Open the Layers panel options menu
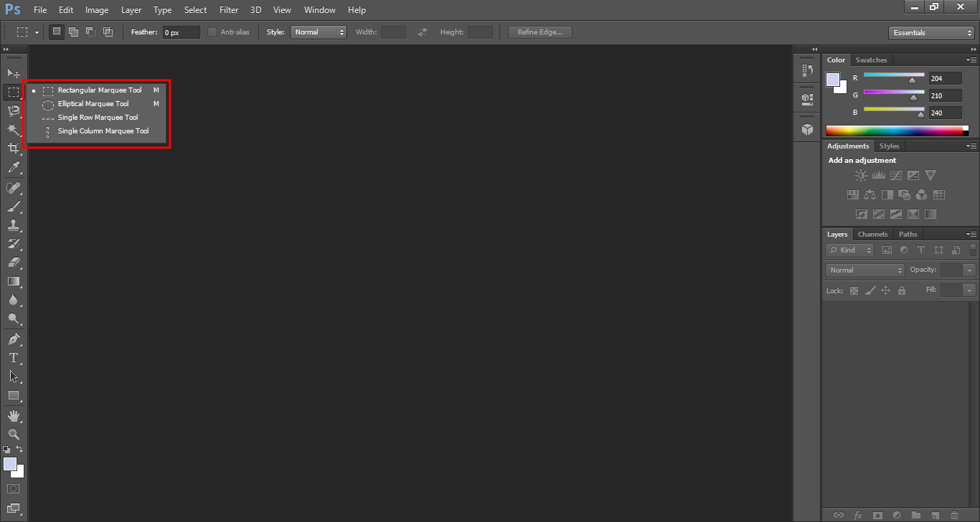This screenshot has width=980, height=522. tap(972, 234)
